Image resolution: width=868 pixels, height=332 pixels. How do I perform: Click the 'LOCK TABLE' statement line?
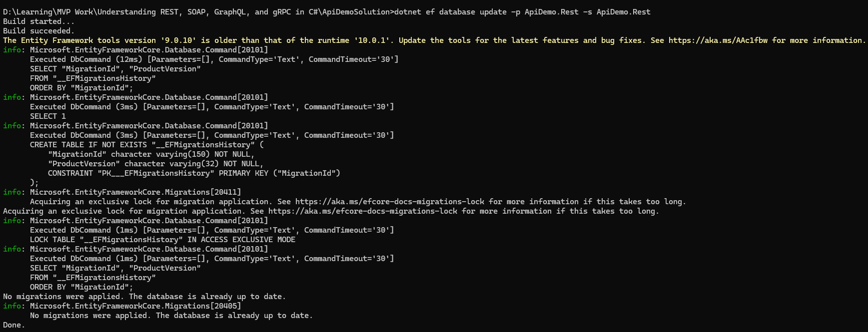tap(162, 240)
